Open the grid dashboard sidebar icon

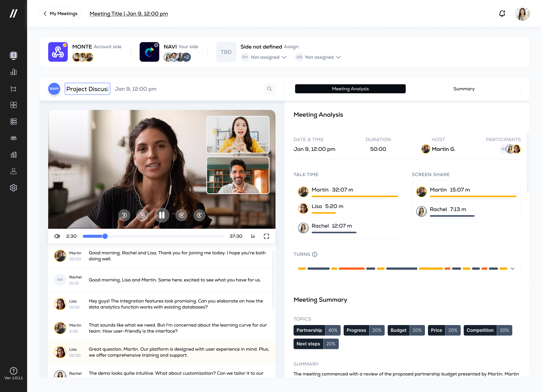(13, 105)
